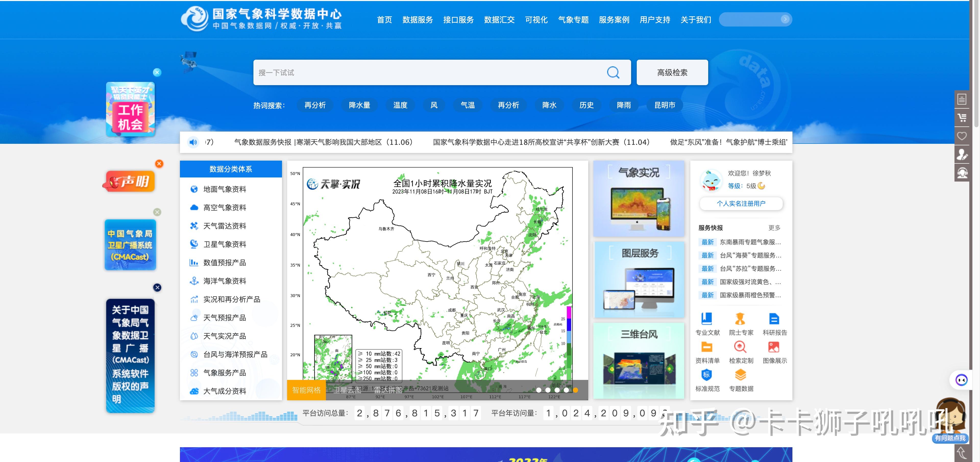
Task: Click the document list icon in right sidebar
Action: pyautogui.click(x=962, y=99)
